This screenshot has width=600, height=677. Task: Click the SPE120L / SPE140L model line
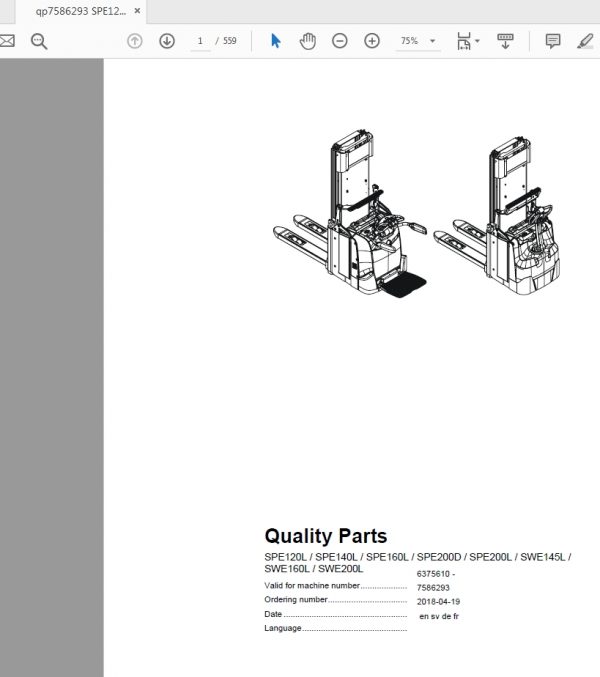(417, 557)
